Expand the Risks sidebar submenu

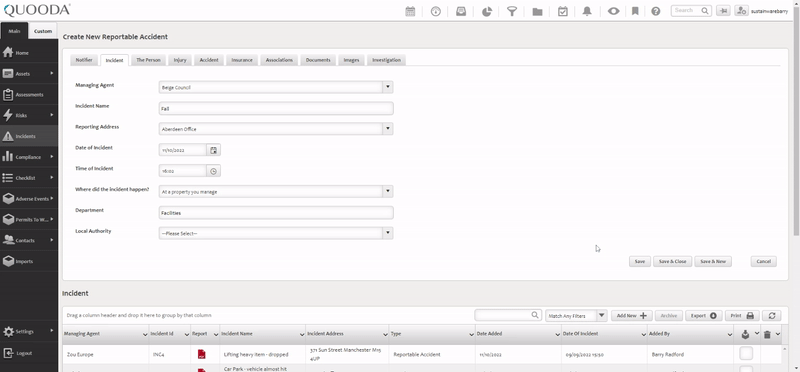click(x=52, y=115)
